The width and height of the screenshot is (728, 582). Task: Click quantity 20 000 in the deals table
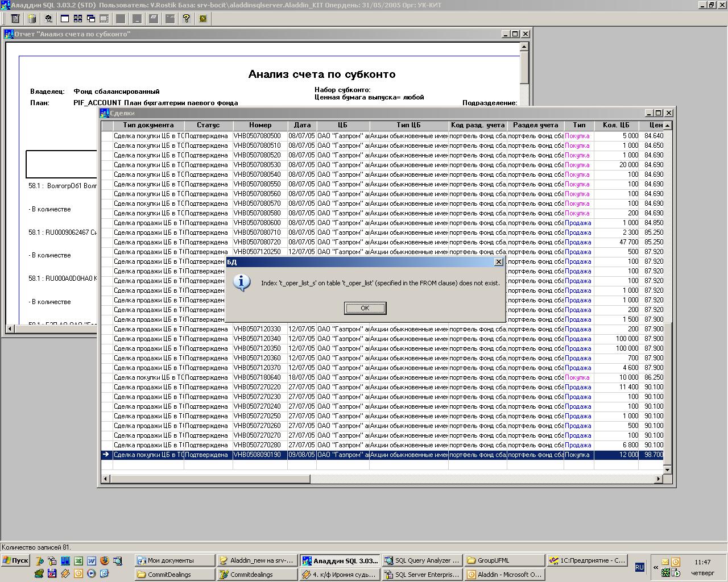click(616, 165)
